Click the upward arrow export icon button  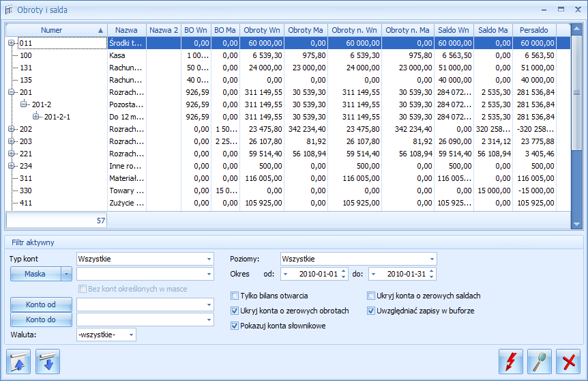point(18,361)
